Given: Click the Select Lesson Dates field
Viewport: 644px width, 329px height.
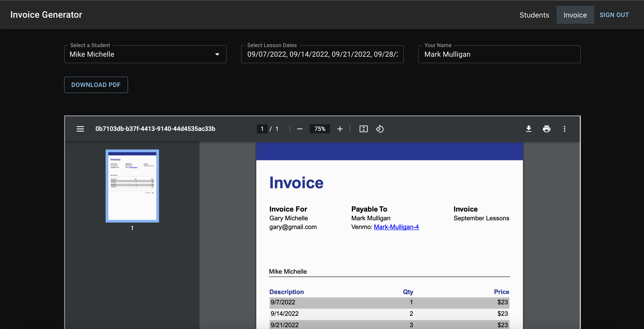Looking at the screenshot, I should coord(322,54).
